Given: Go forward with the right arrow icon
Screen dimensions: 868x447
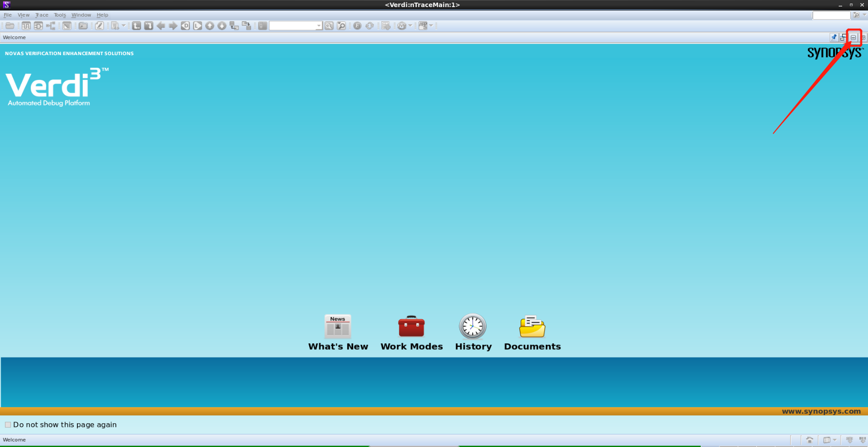Looking at the screenshot, I should click(173, 26).
